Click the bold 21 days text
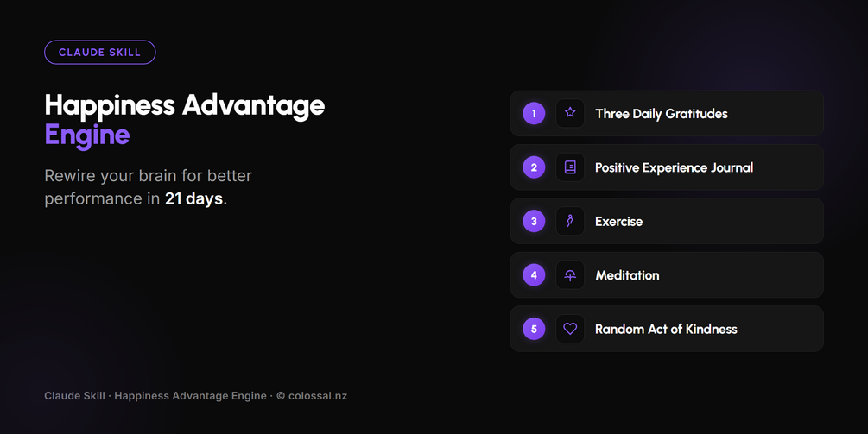868x434 pixels. coord(193,198)
